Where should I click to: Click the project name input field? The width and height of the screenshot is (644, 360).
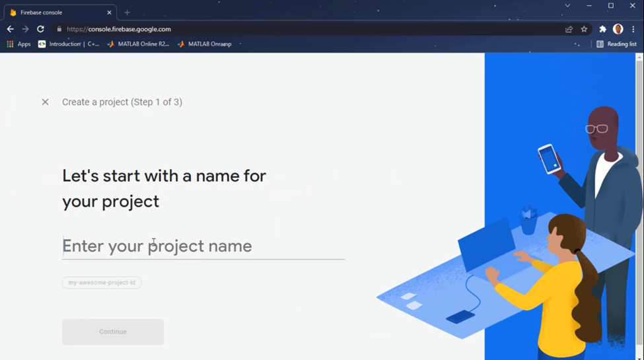pyautogui.click(x=203, y=246)
